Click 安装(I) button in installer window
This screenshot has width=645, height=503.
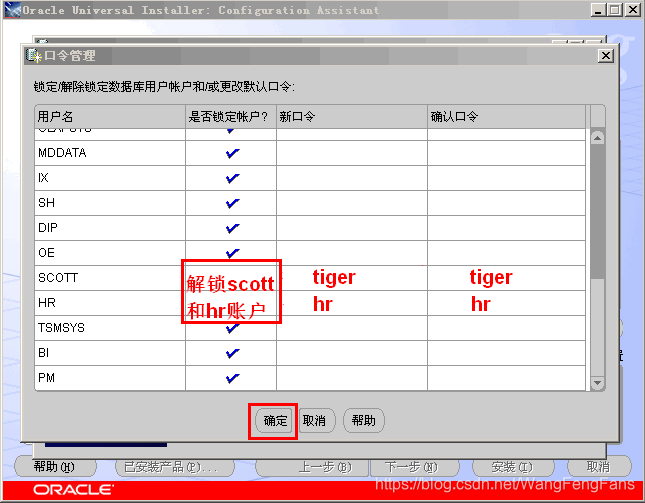[x=513, y=467]
